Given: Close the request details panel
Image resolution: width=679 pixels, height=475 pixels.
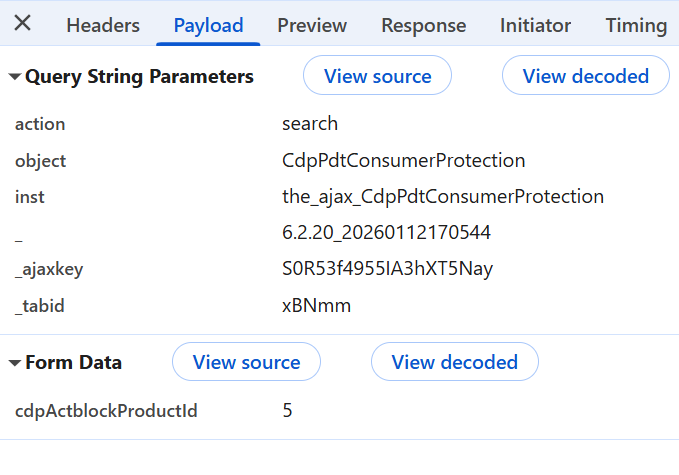Looking at the screenshot, I should tap(22, 24).
